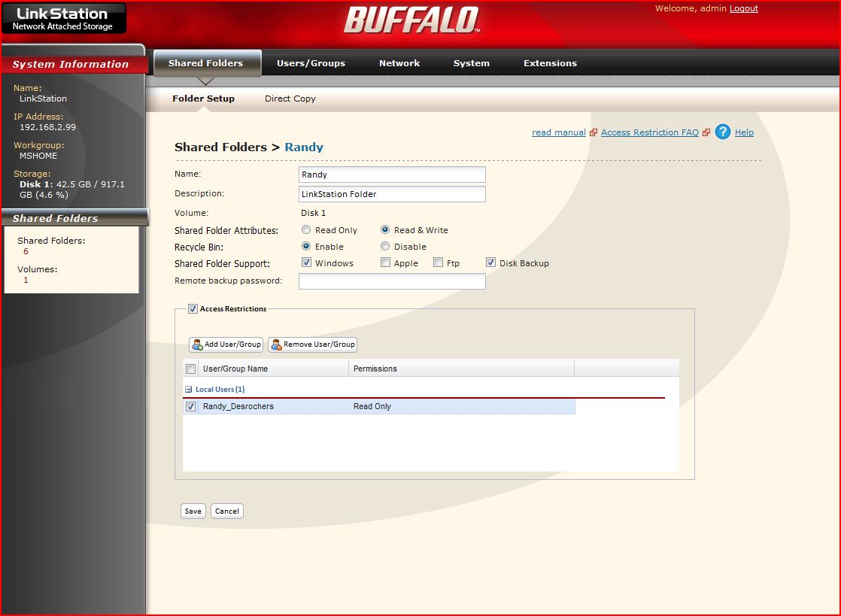Uncheck the Randy_Desrochers row checkbox

point(190,406)
